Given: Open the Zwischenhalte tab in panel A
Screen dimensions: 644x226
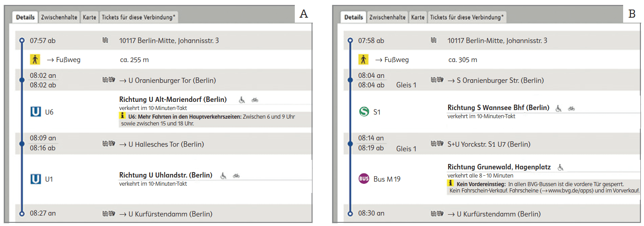Looking at the screenshot, I should point(59,18).
